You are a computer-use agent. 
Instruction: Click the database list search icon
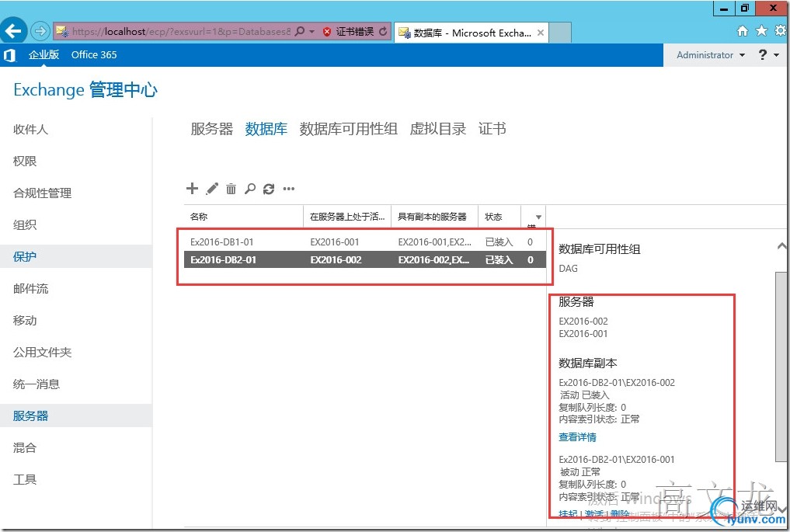point(250,189)
